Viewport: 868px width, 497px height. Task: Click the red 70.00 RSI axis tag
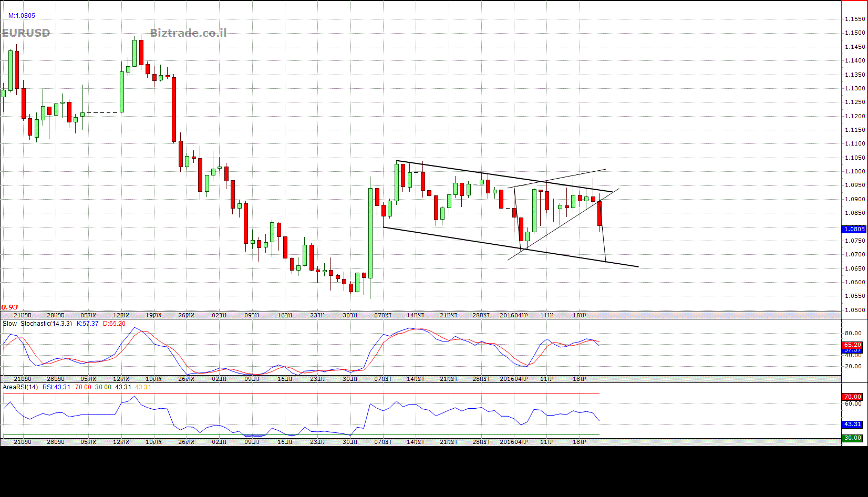pyautogui.click(x=852, y=397)
